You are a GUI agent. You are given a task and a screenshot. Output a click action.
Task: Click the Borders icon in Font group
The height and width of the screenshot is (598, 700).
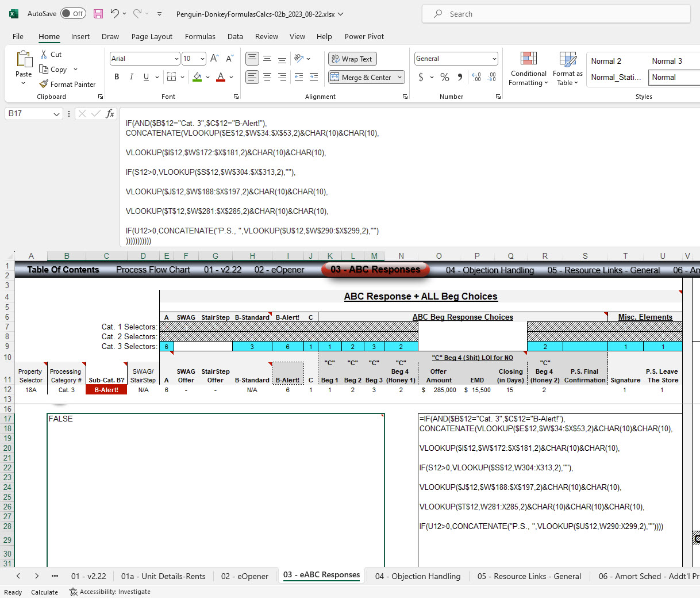pos(171,77)
